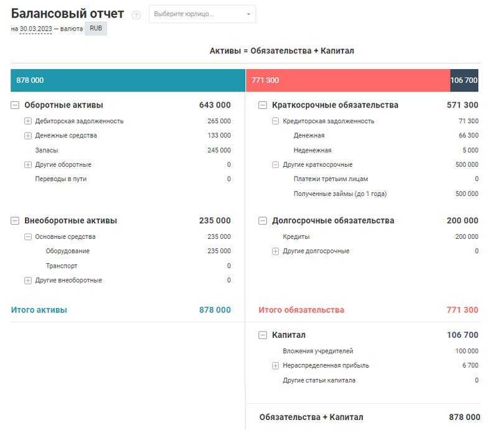The height and width of the screenshot is (448, 498).
Task: Click the date 30.03.2023 link
Action: (x=35, y=29)
